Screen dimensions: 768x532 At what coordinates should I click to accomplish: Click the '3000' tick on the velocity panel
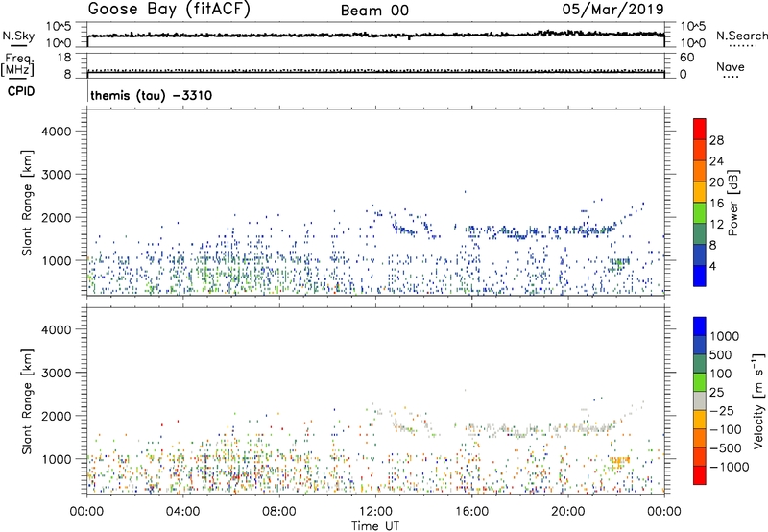click(57, 373)
